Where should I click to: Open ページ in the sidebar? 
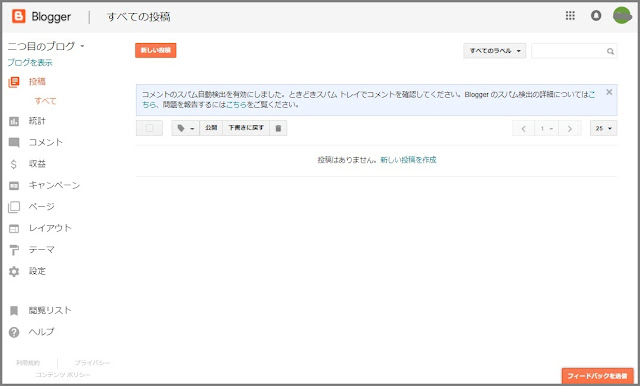(42, 206)
